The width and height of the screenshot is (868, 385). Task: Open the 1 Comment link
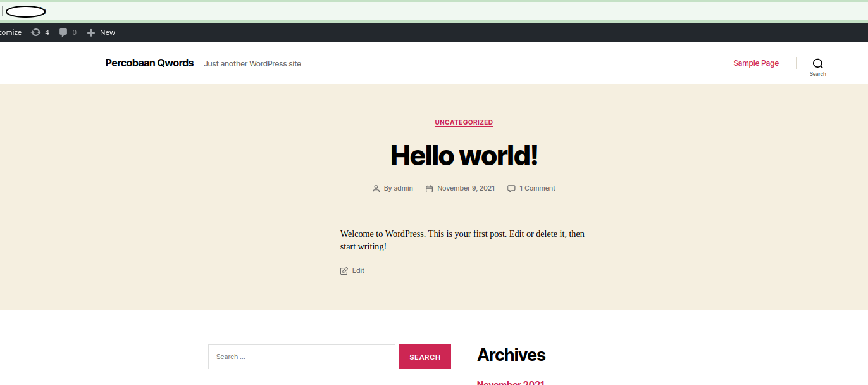point(537,188)
